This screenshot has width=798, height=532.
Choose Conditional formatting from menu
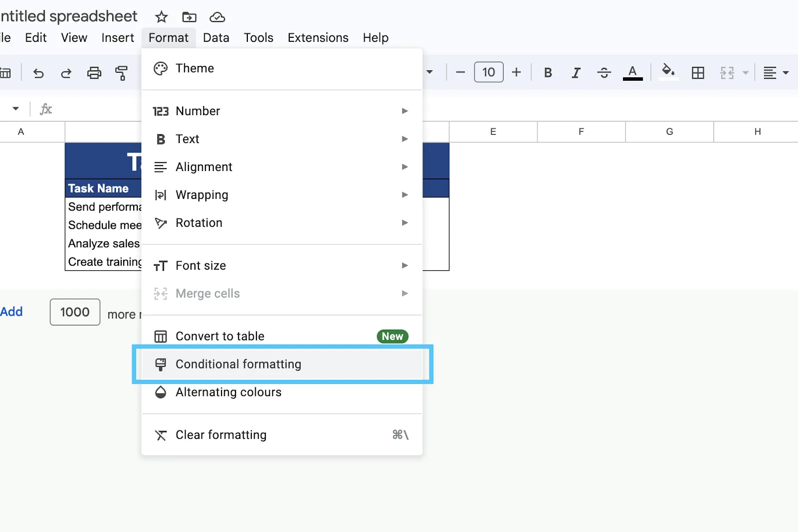[x=282, y=364]
